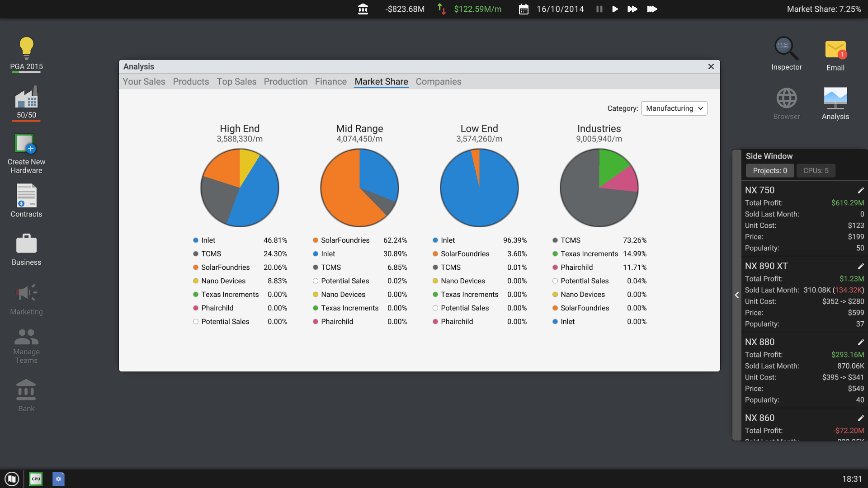Open the factory 50/50 production icon
The width and height of the screenshot is (868, 488).
(26, 98)
